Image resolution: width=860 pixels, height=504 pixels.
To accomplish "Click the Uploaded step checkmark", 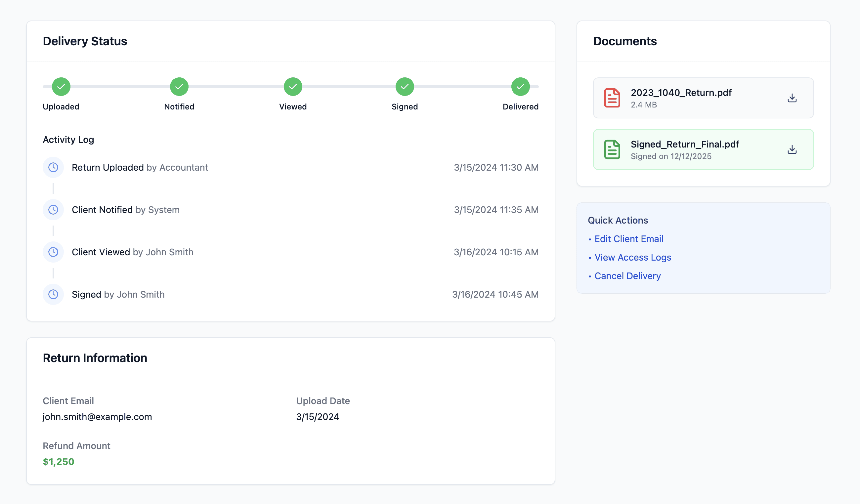I will (x=61, y=87).
